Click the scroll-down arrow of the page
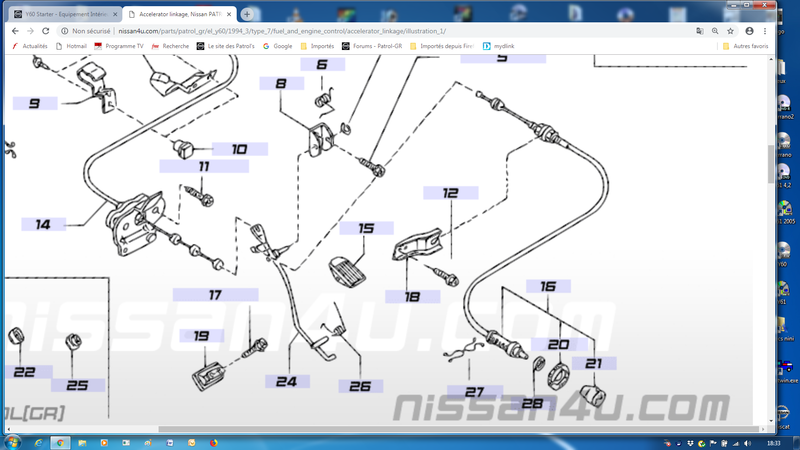The width and height of the screenshot is (800, 450). point(770,421)
